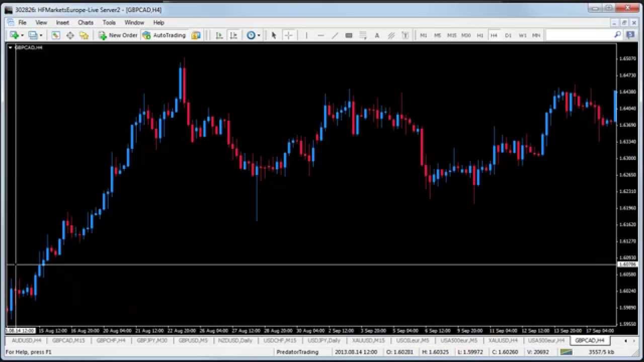Set timeframe to M1

point(424,35)
